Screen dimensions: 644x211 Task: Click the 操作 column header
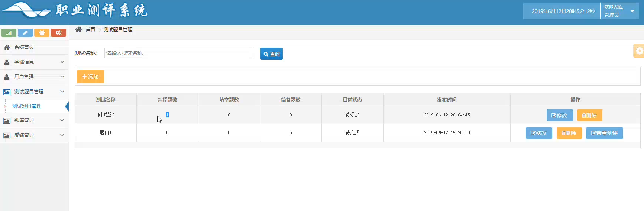point(575,100)
